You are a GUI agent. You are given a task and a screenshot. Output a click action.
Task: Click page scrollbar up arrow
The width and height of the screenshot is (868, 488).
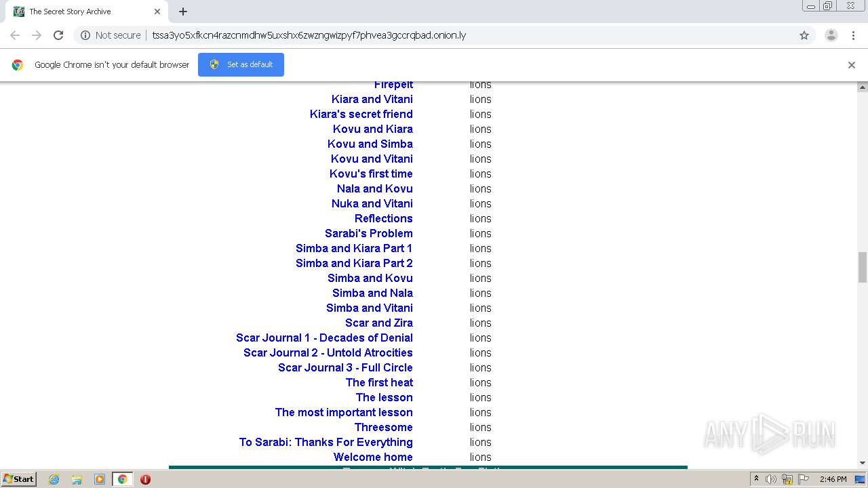(863, 87)
